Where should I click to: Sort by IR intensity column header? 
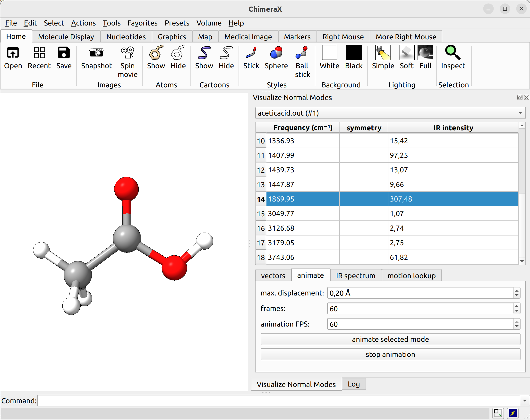tap(453, 128)
